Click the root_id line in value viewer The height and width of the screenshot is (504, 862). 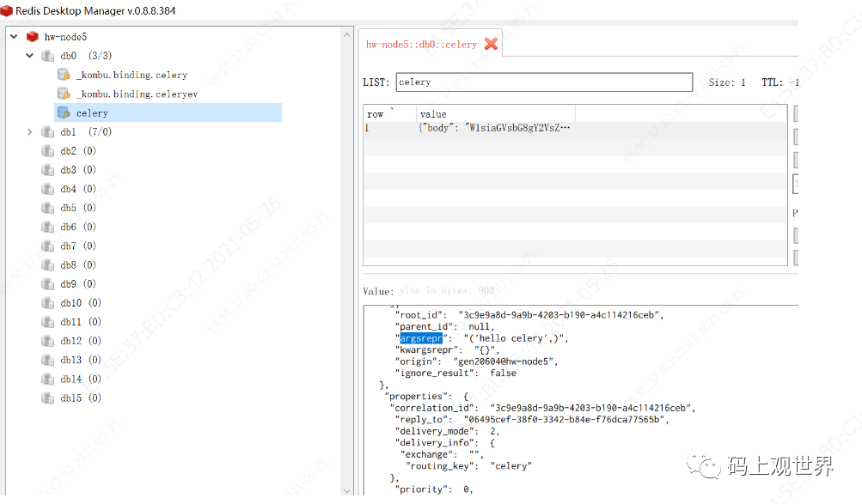coord(529,315)
